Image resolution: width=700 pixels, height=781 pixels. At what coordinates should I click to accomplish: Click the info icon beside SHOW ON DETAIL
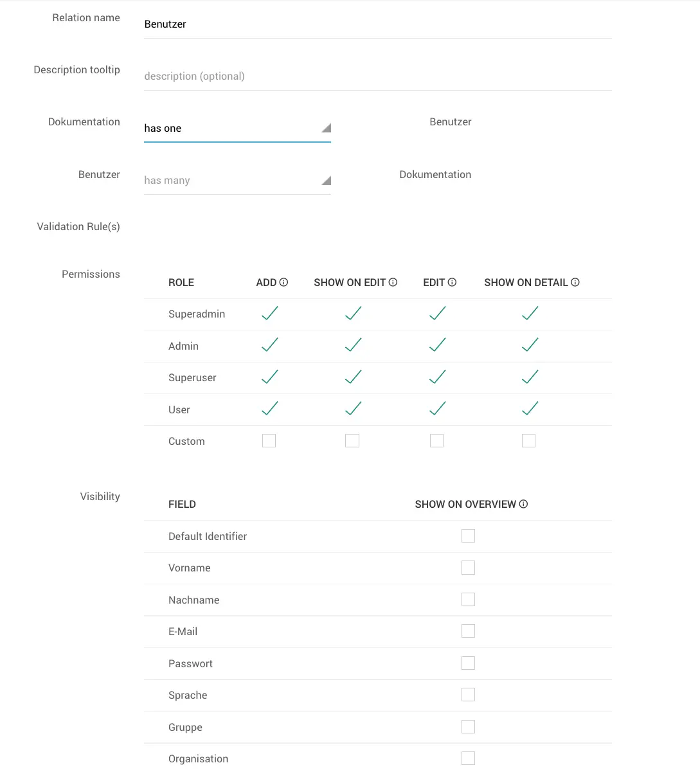coord(575,282)
